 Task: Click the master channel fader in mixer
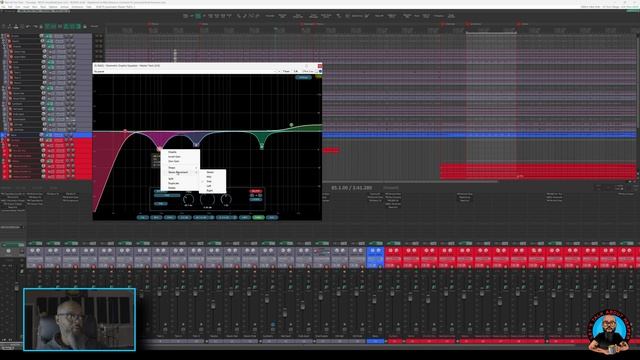click(17, 288)
